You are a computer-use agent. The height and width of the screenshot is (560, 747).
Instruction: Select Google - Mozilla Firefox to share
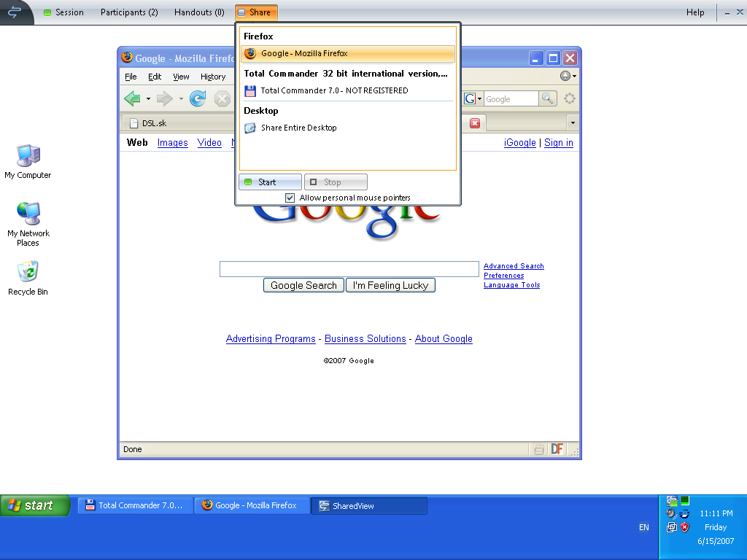coord(348,53)
